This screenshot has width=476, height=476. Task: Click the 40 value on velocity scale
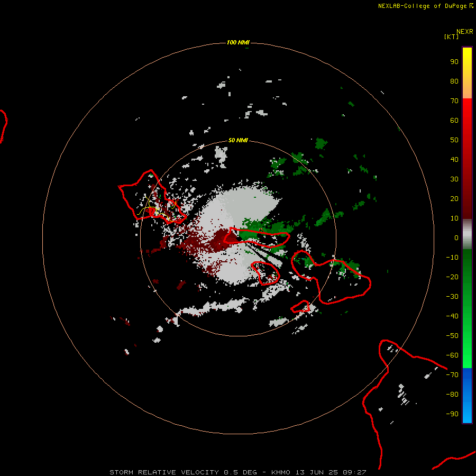click(x=454, y=160)
